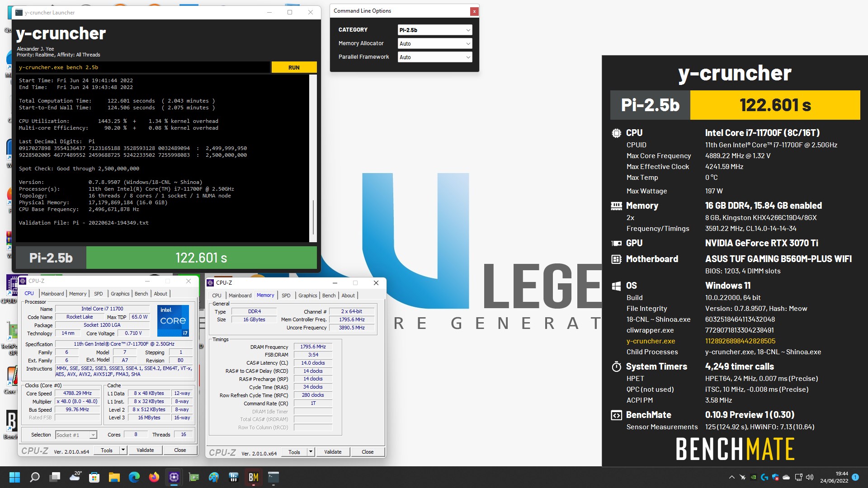Open Task View from taskbar
Image resolution: width=868 pixels, height=488 pixels.
click(x=55, y=477)
